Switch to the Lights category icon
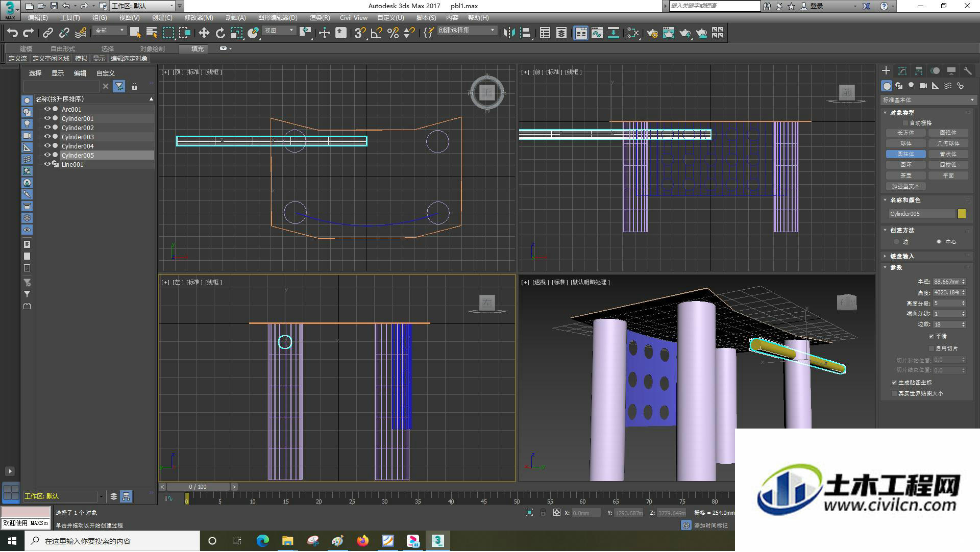Viewport: 980px width, 552px height. [x=911, y=86]
